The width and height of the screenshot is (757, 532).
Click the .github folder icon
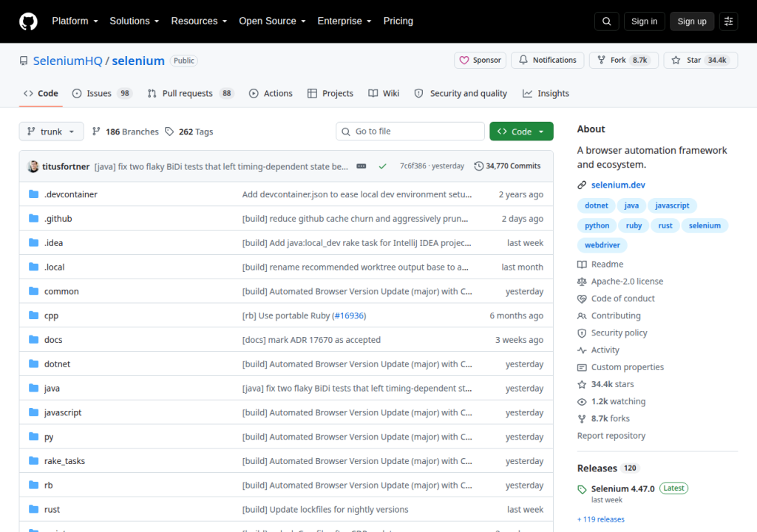click(x=33, y=218)
